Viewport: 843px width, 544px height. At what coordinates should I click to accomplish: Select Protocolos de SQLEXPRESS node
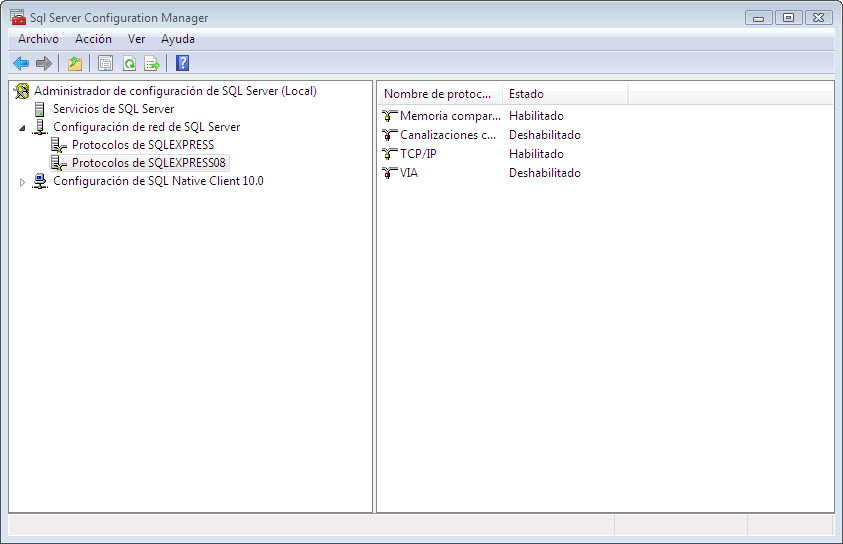point(143,145)
